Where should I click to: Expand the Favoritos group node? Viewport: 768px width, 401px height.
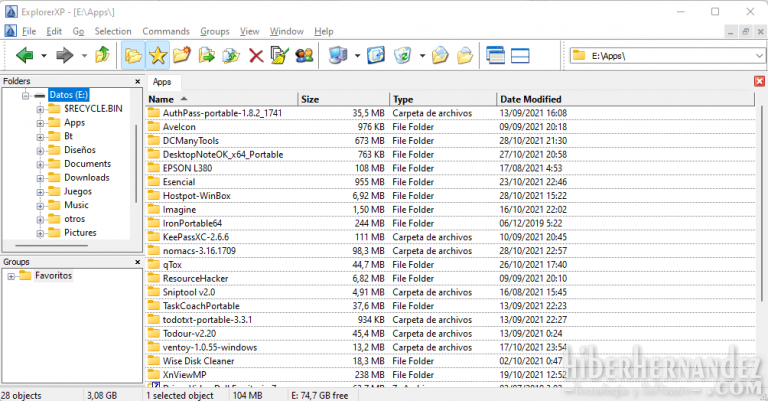pyautogui.click(x=12, y=275)
